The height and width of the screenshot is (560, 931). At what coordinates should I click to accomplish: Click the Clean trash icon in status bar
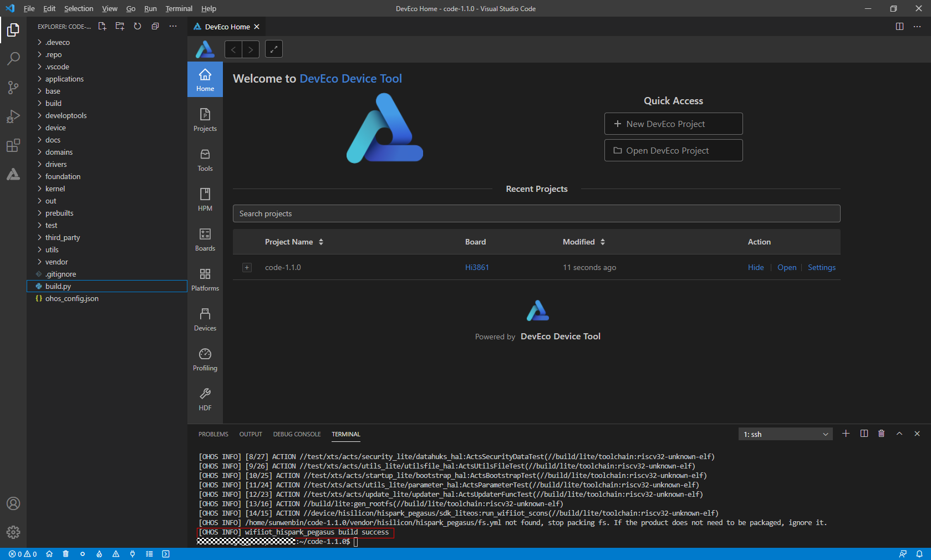pos(65,554)
